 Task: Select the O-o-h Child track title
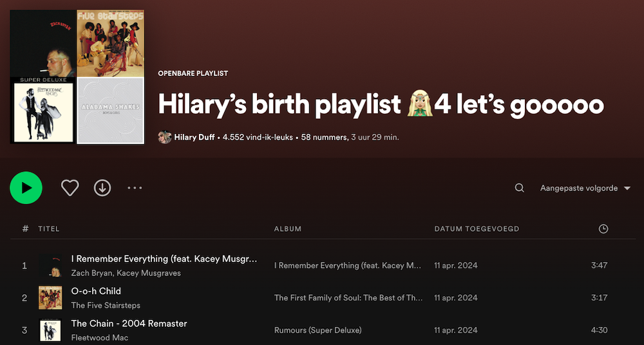pyautogui.click(x=96, y=291)
